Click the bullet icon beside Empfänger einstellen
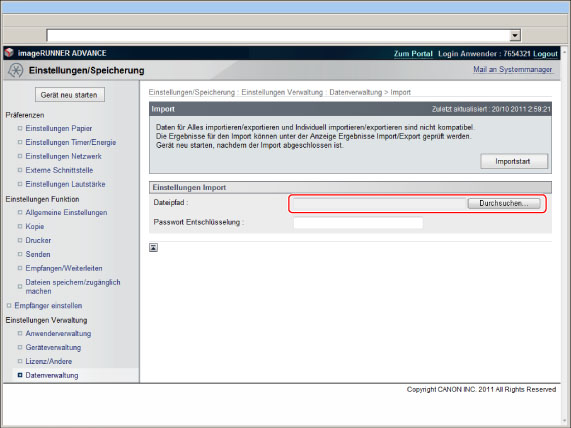This screenshot has width=571, height=428. (x=9, y=305)
